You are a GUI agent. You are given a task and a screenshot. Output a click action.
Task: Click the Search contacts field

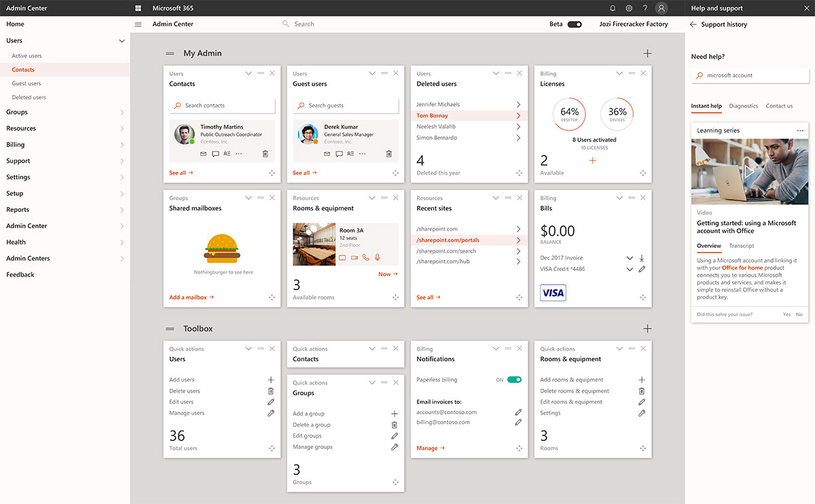coord(222,105)
